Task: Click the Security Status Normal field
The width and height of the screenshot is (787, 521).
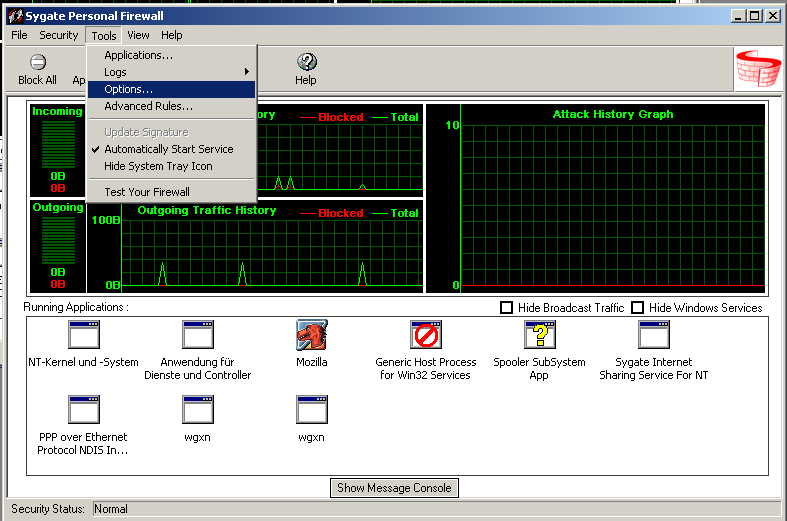Action: (x=436, y=509)
